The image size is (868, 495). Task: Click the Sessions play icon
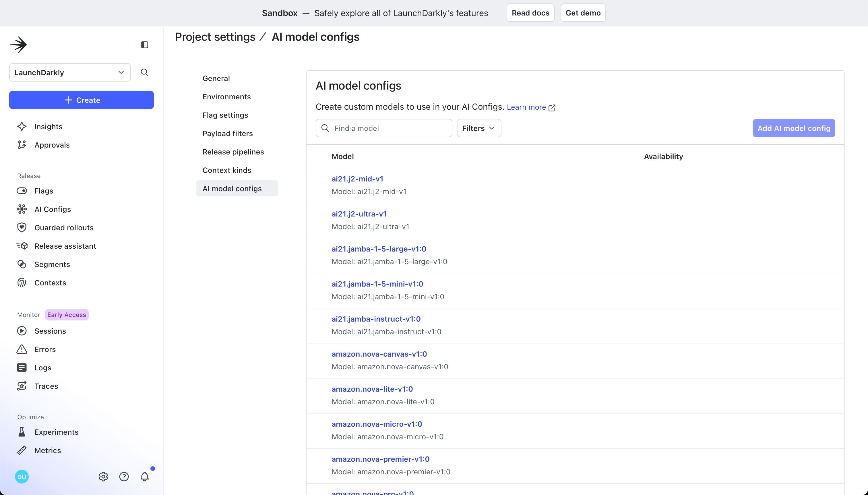(x=22, y=331)
